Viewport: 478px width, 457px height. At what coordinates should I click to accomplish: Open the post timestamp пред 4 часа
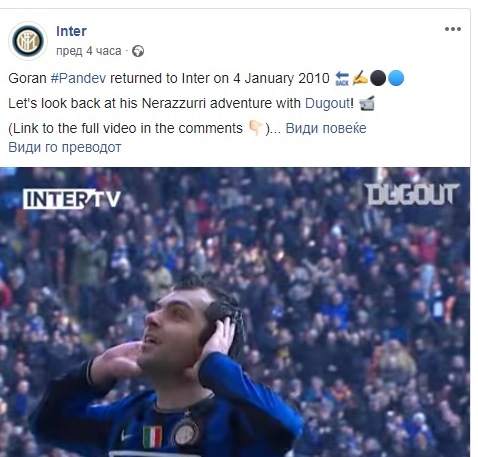point(89,51)
